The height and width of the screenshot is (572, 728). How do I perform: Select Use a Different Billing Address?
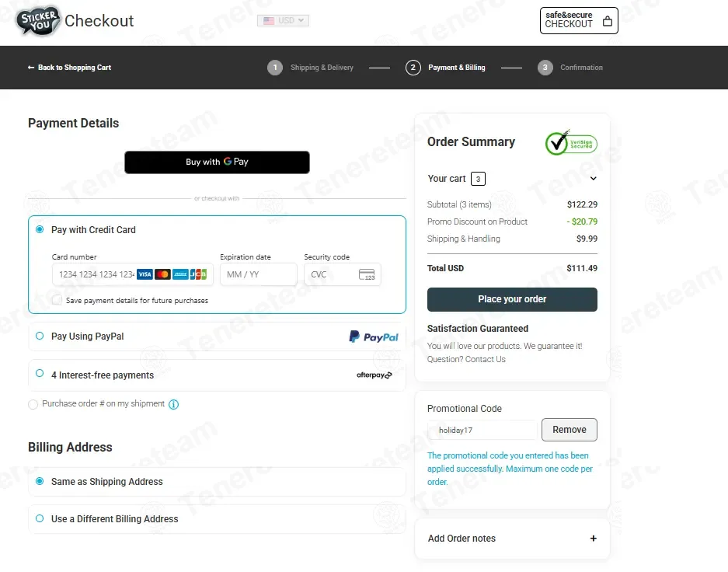pos(40,518)
